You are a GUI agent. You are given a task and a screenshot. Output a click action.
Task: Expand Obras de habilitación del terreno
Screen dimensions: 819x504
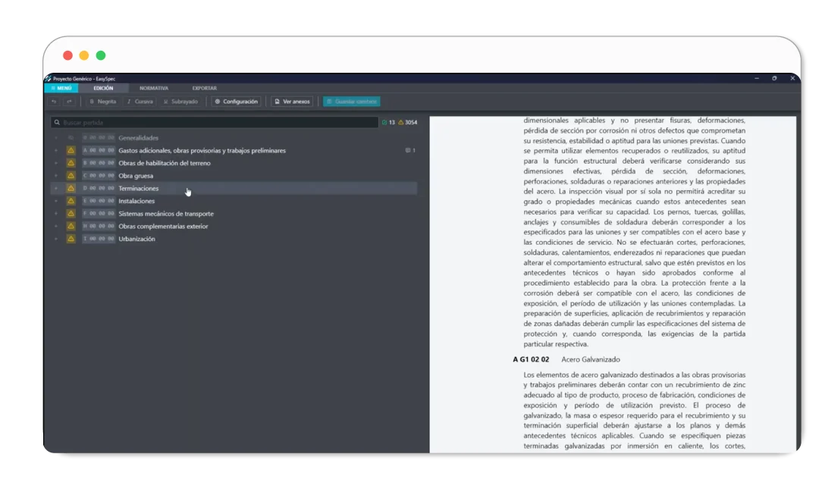pyautogui.click(x=56, y=163)
